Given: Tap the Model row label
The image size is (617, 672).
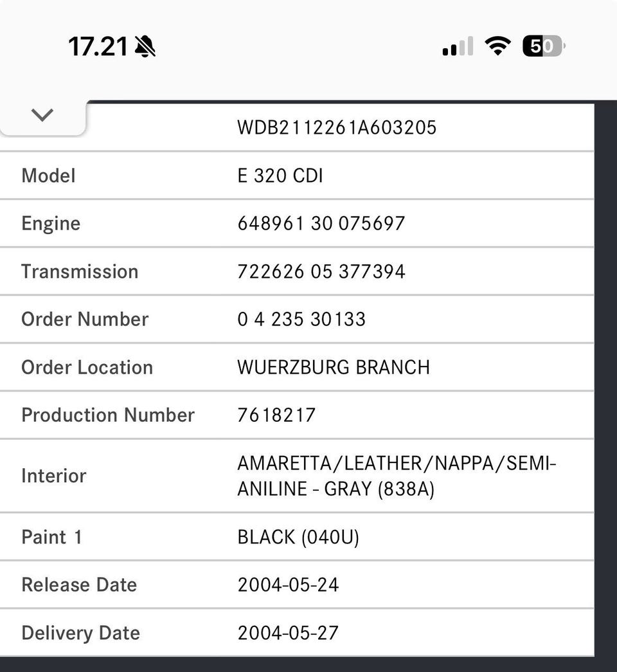Looking at the screenshot, I should pyautogui.click(x=48, y=176).
